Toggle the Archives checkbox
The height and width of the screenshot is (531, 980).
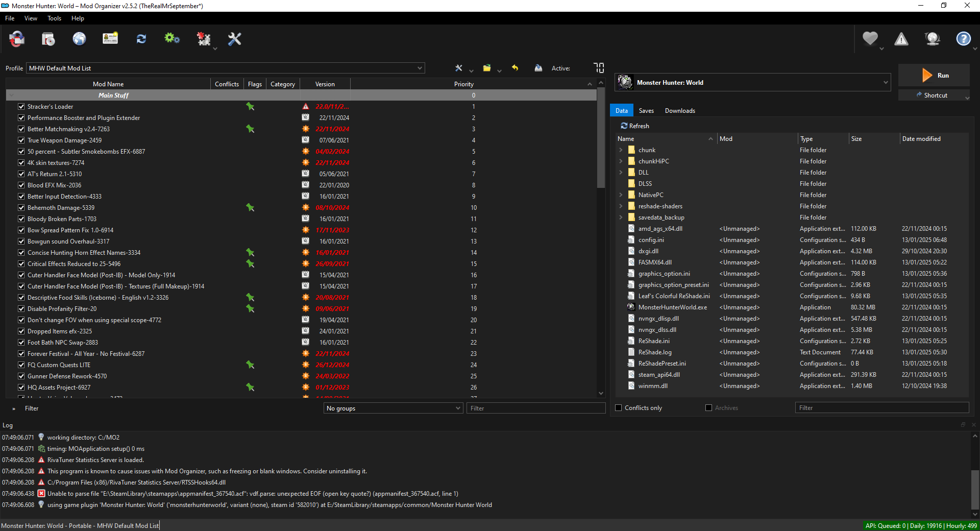point(708,408)
